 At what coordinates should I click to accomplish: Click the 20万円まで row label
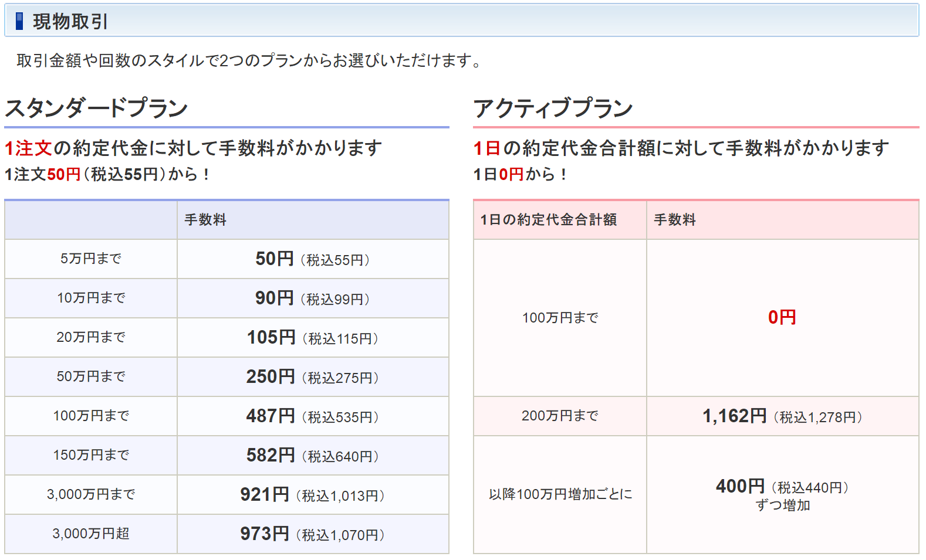(91, 337)
